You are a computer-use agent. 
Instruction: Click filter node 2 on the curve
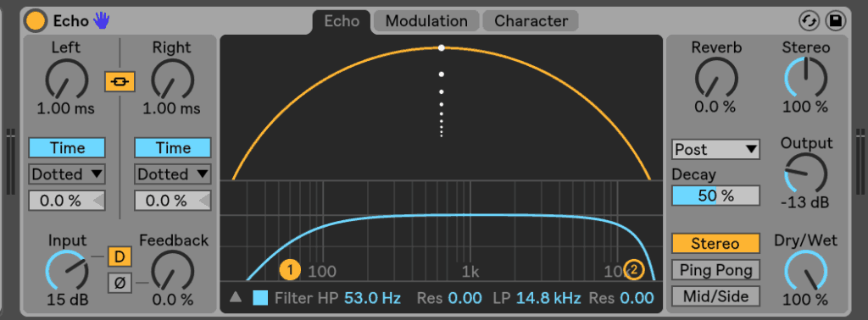coord(634,270)
